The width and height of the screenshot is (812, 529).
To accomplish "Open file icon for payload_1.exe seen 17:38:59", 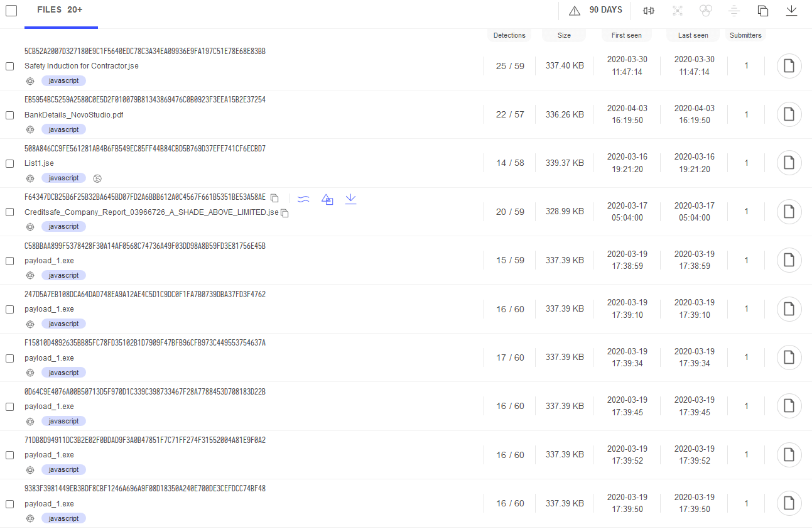I will (789, 260).
